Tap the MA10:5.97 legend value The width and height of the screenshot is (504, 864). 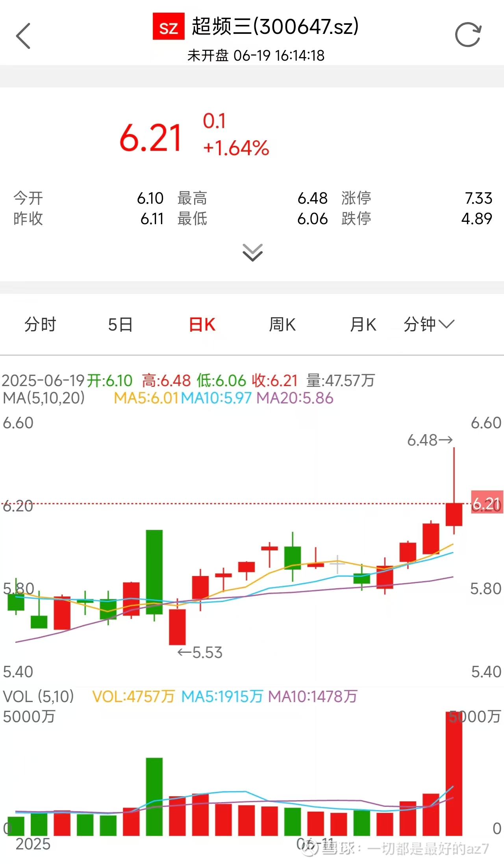tap(216, 398)
